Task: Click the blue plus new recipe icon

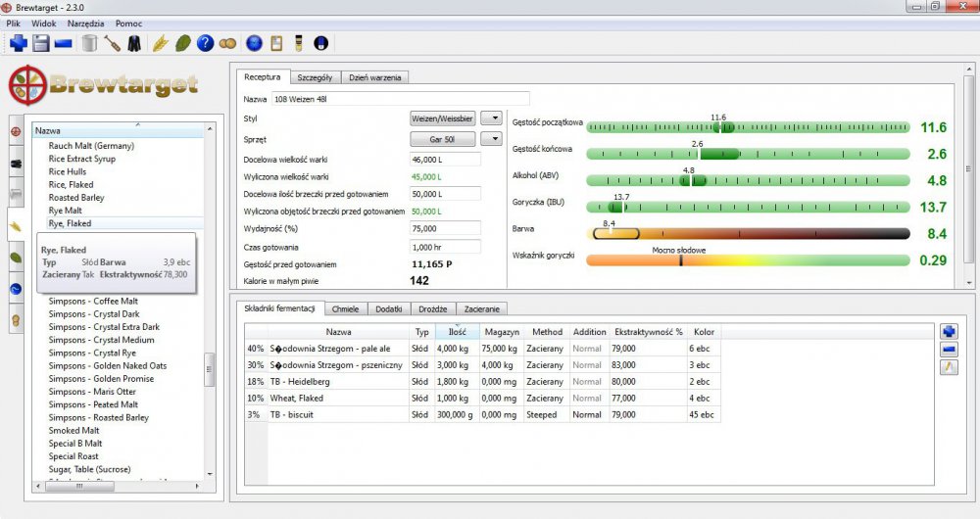Action: (19, 43)
